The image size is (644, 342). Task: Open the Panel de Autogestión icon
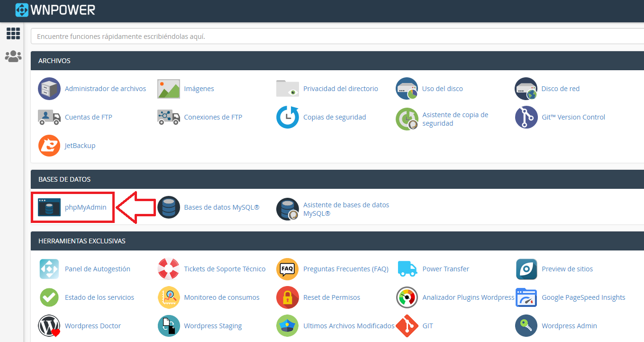[49, 269]
